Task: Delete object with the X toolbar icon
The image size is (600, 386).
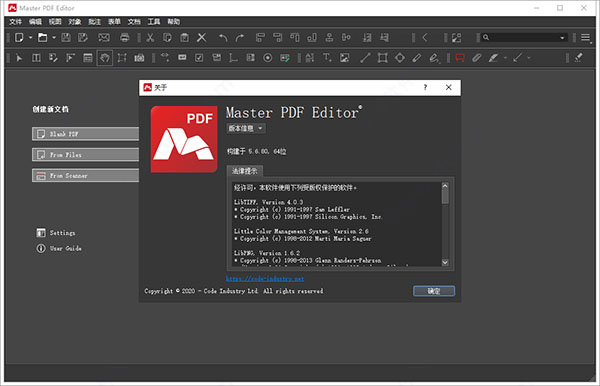Action: [x=201, y=37]
